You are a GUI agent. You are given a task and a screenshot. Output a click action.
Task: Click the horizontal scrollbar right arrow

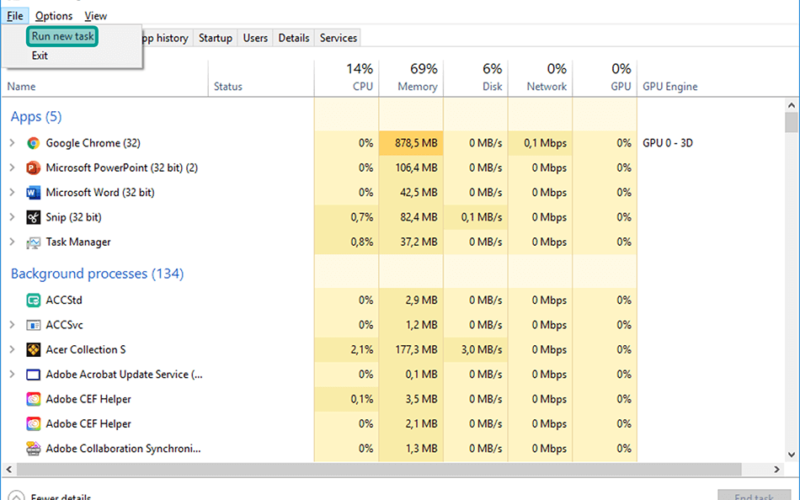click(777, 469)
